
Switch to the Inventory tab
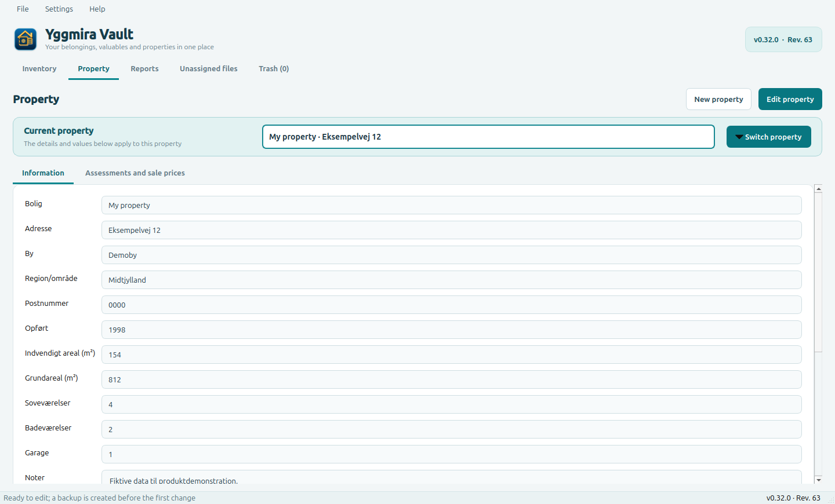39,68
